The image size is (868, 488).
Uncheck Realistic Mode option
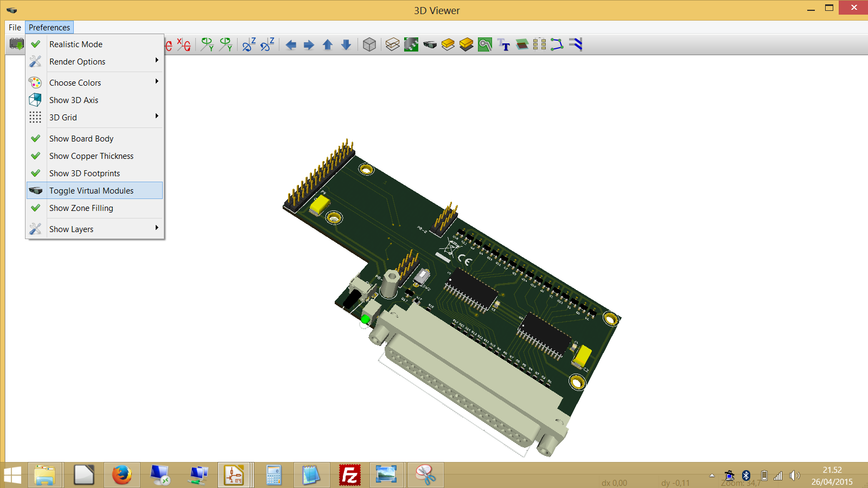pos(76,44)
